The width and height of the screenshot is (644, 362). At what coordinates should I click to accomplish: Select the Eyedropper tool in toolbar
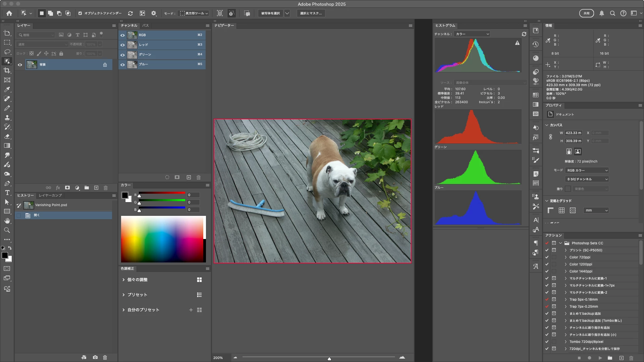[7, 89]
